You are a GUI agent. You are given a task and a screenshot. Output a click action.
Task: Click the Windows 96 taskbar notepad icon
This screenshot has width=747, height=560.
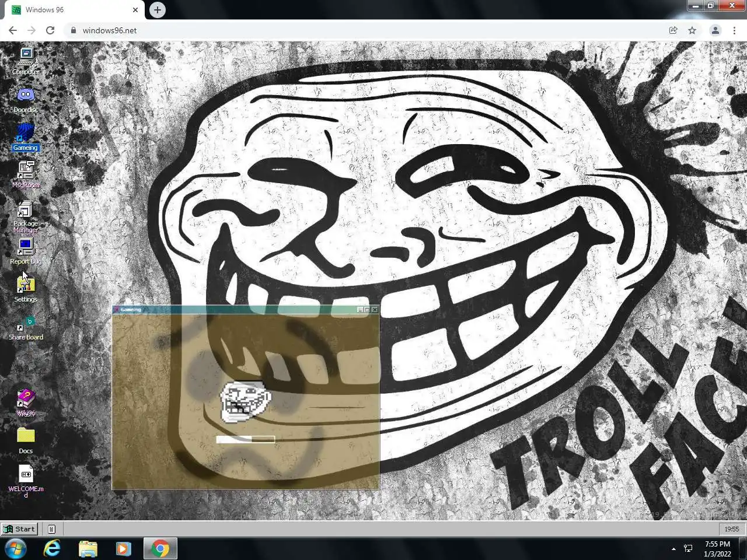pyautogui.click(x=51, y=529)
